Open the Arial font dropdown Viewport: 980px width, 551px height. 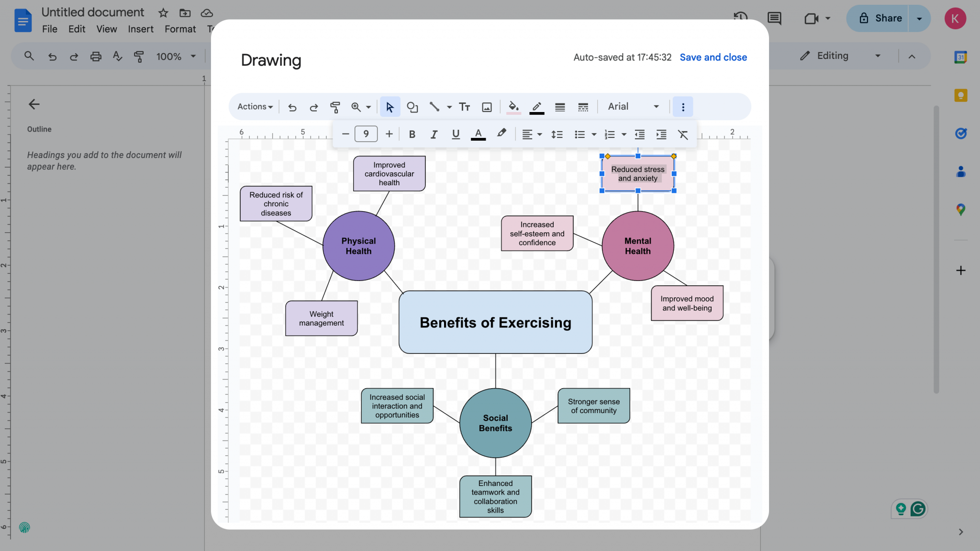(x=633, y=106)
